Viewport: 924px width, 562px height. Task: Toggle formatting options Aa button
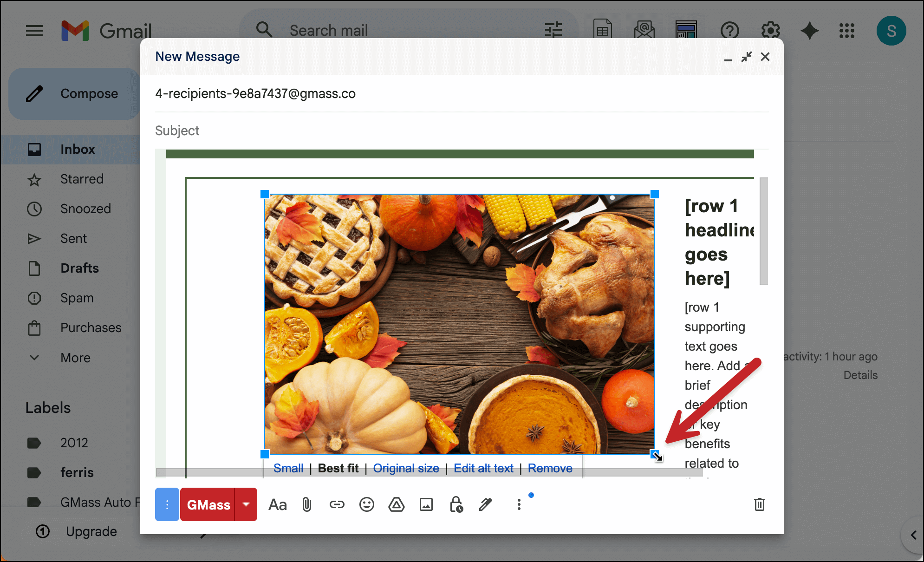278,504
